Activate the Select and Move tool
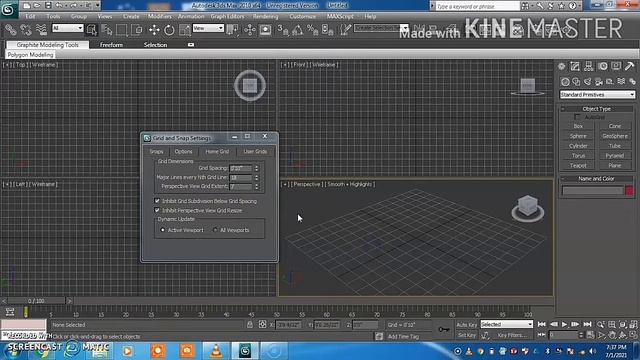 point(154,29)
